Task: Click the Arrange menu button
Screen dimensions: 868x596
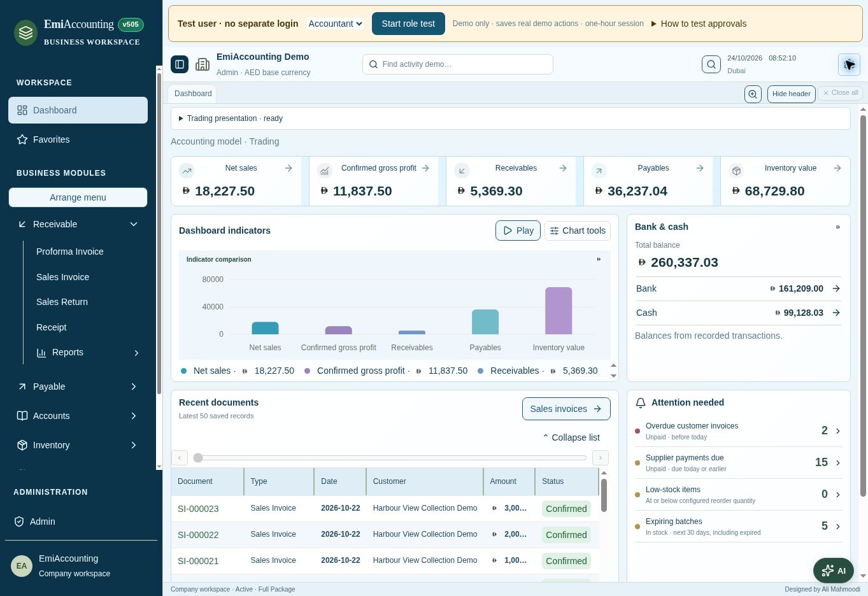Action: pos(78,197)
